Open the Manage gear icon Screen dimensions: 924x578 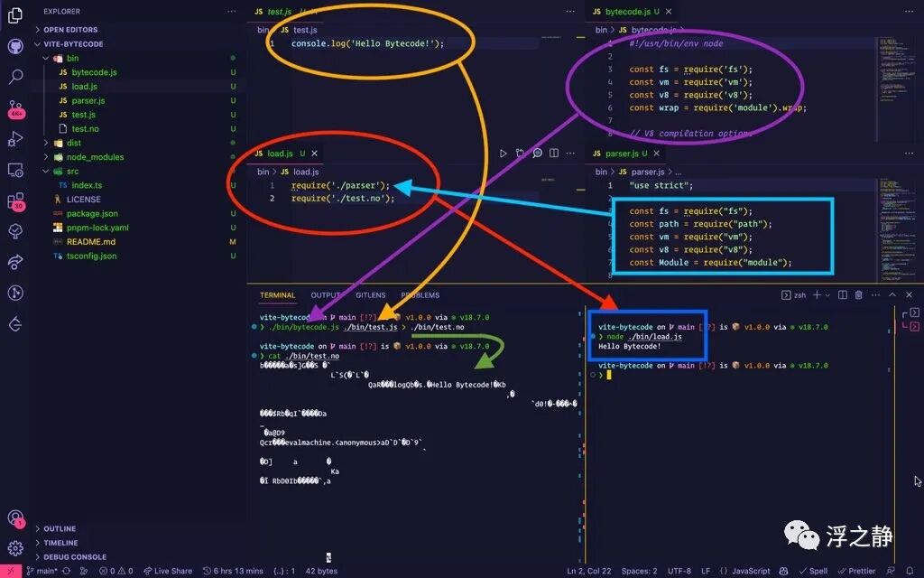(x=15, y=548)
